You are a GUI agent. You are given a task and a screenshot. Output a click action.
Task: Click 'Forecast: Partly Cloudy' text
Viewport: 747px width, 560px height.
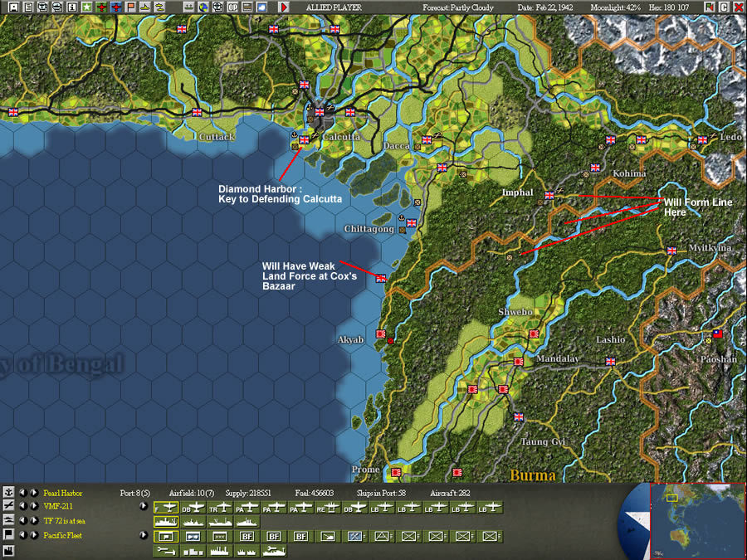(x=458, y=7)
